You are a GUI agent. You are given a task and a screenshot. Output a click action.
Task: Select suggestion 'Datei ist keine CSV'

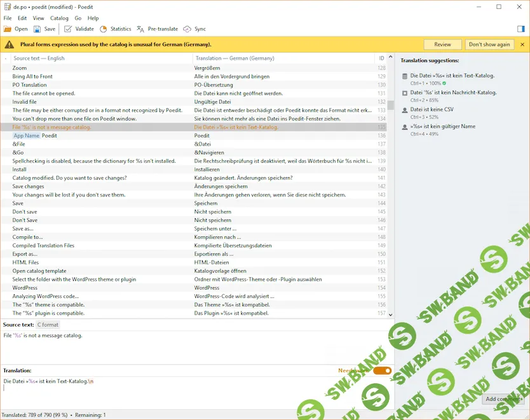[x=432, y=109]
